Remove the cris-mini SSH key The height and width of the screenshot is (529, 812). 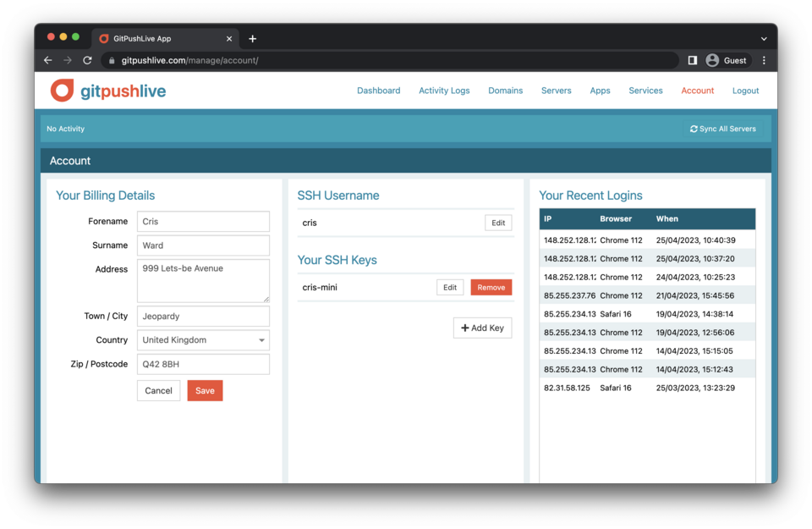coord(491,288)
